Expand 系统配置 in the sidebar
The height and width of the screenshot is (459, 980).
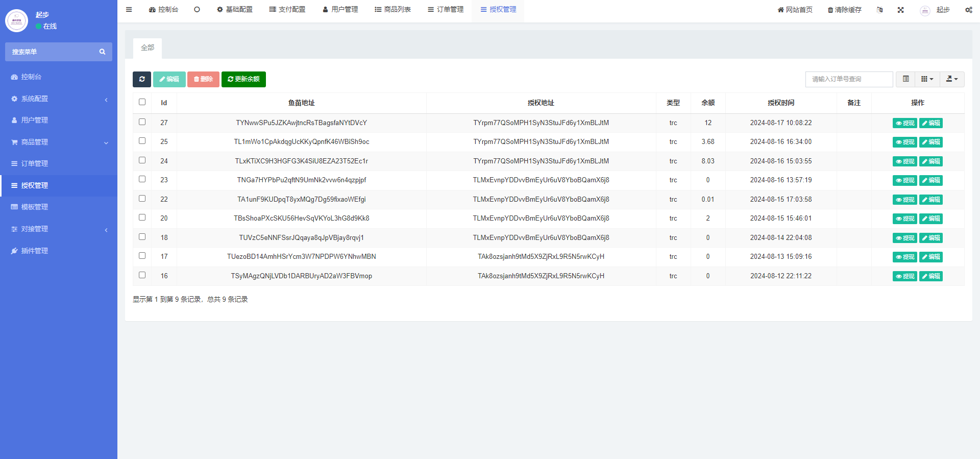pos(59,99)
